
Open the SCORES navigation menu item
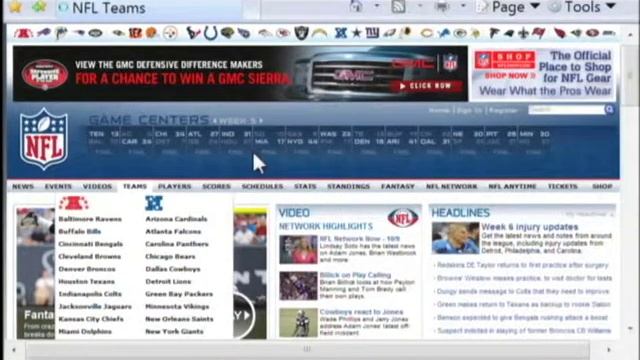coord(216,187)
